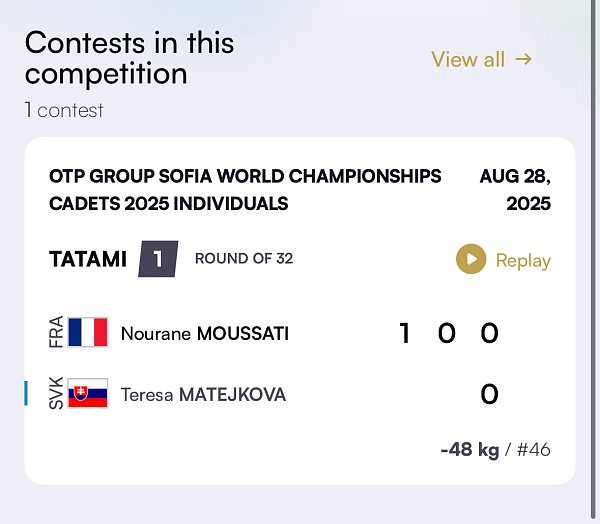The image size is (600, 524).
Task: Click the France flag icon
Action: point(88,332)
